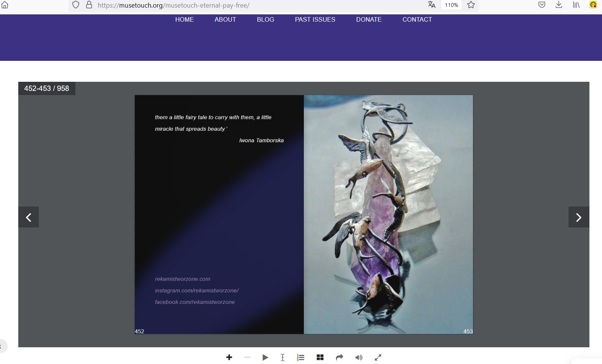The image size is (602, 364).
Task: Open facebook.com/rekamistworzone link
Action: (x=195, y=302)
